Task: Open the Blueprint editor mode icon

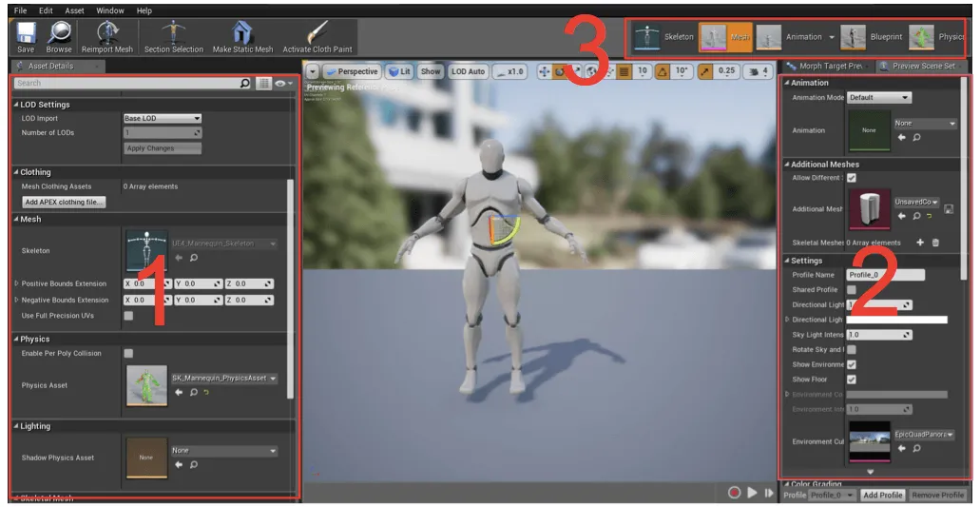Action: [x=853, y=37]
